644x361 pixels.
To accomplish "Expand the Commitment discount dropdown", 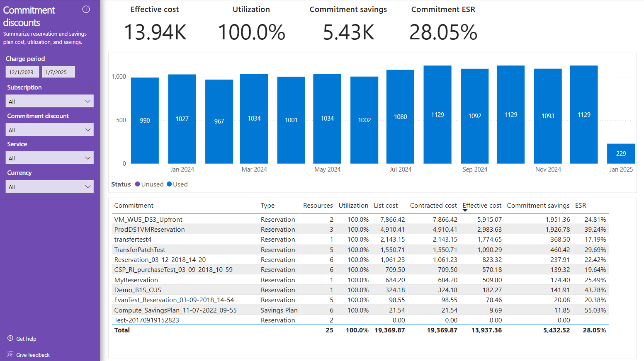I will tap(50, 130).
